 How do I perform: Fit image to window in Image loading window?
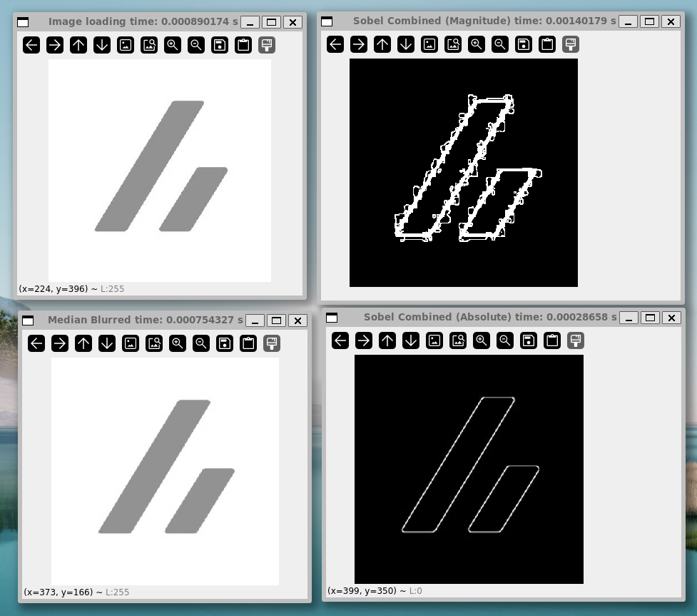149,45
